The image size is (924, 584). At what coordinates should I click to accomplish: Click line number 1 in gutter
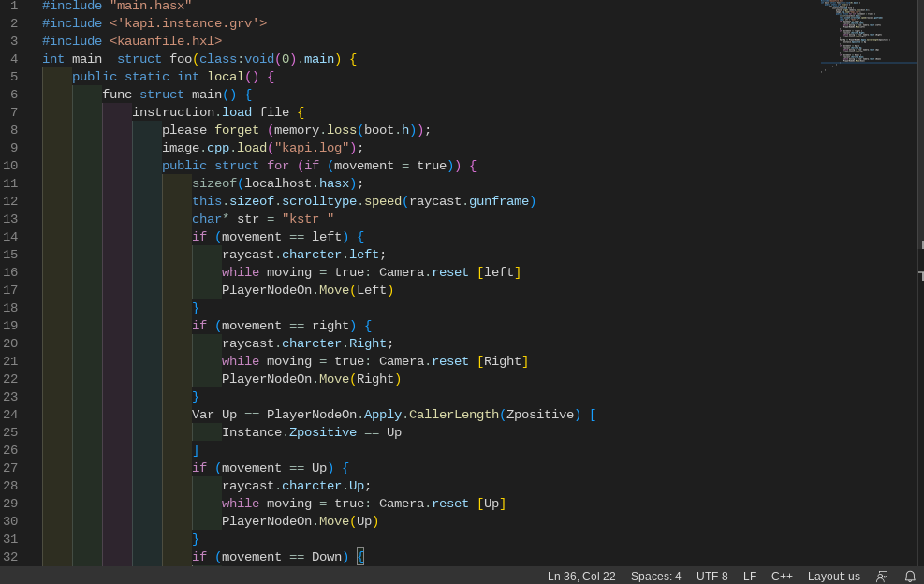[14, 6]
